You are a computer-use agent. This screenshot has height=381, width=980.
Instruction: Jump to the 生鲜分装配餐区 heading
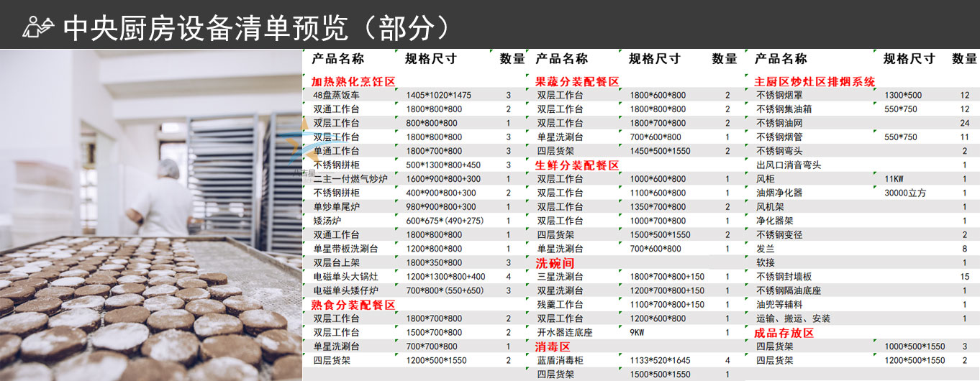pyautogui.click(x=577, y=165)
